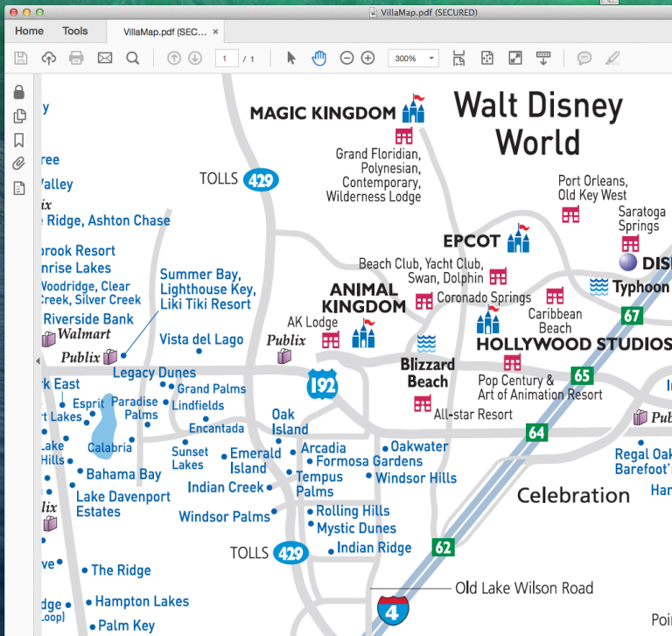
Task: Activate the arrow Selection tool
Action: [291, 59]
